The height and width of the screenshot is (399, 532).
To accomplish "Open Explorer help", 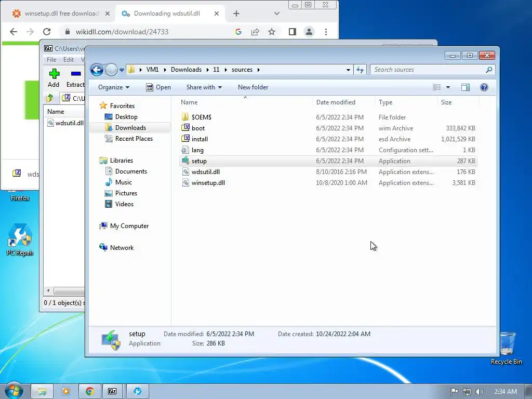I will pyautogui.click(x=484, y=87).
